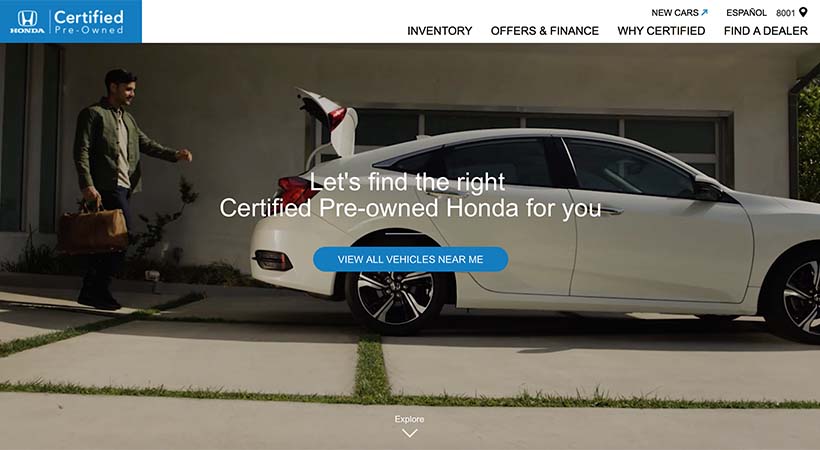Click the open trunk lid of the car
The width and height of the screenshot is (820, 450).
(x=328, y=121)
